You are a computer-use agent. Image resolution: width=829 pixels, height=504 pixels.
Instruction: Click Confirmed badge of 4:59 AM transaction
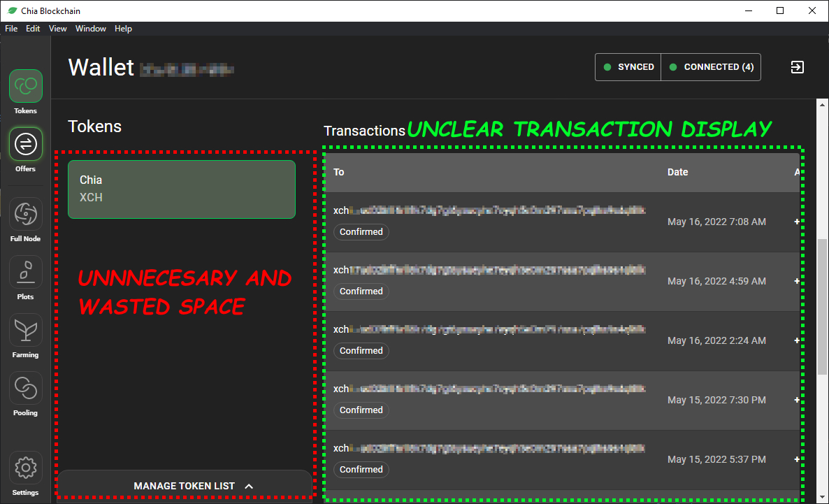tap(361, 291)
